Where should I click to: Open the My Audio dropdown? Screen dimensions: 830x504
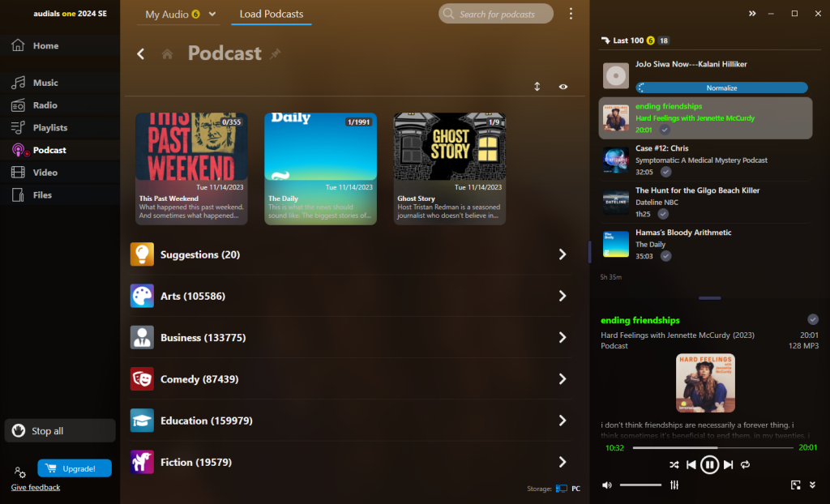coord(181,15)
